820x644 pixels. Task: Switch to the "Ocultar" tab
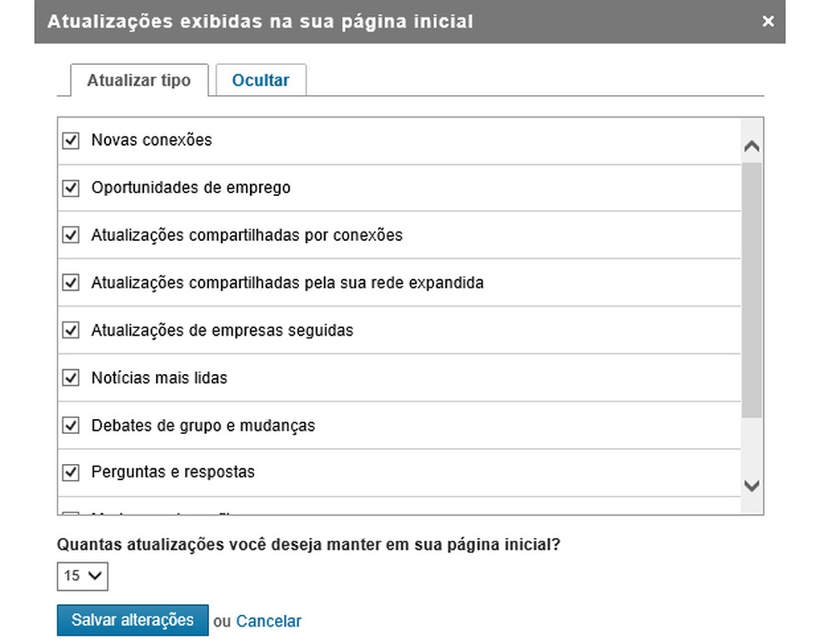tap(261, 80)
